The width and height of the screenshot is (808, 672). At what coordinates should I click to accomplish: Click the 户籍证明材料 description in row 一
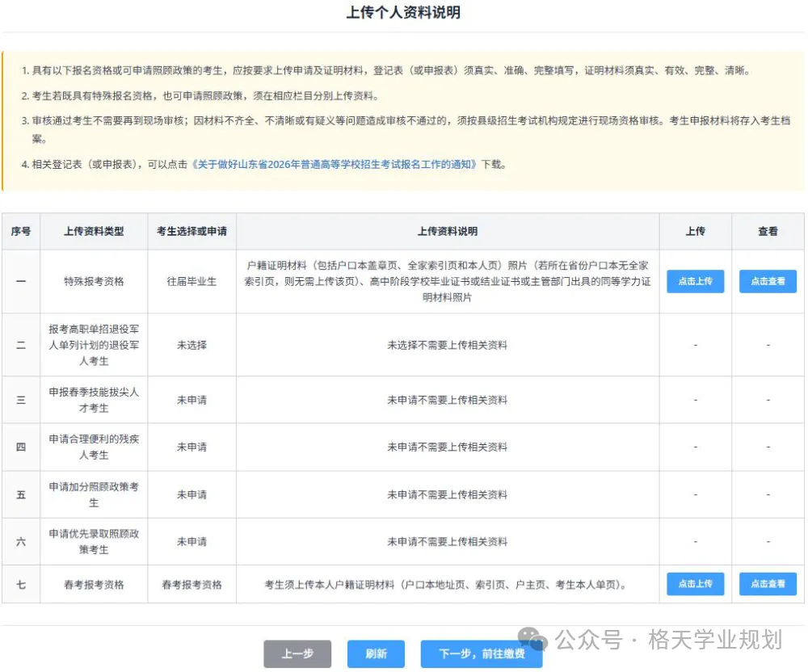(448, 281)
